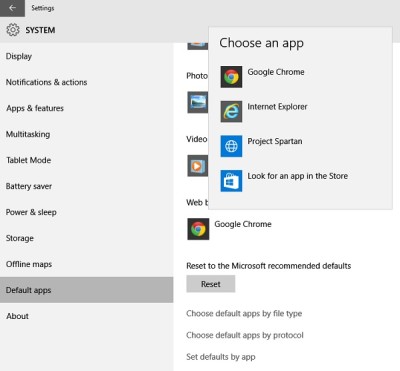Open Display settings
The height and width of the screenshot is (371, 400).
tap(87, 56)
